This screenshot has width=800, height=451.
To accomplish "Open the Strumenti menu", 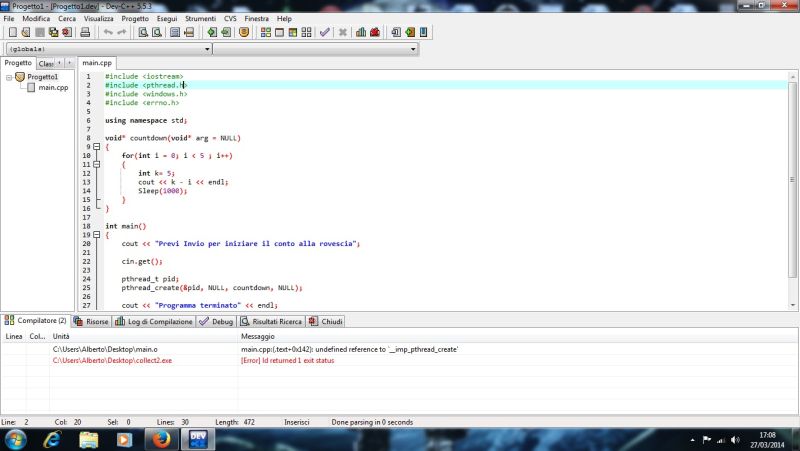I will coord(201,18).
